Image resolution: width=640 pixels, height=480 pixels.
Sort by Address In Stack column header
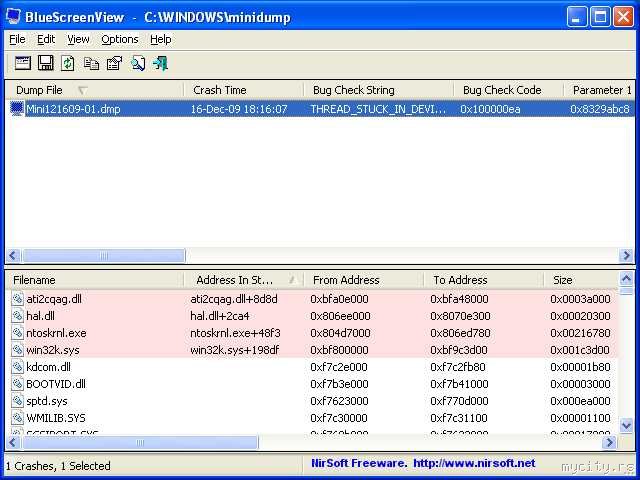pos(236,280)
